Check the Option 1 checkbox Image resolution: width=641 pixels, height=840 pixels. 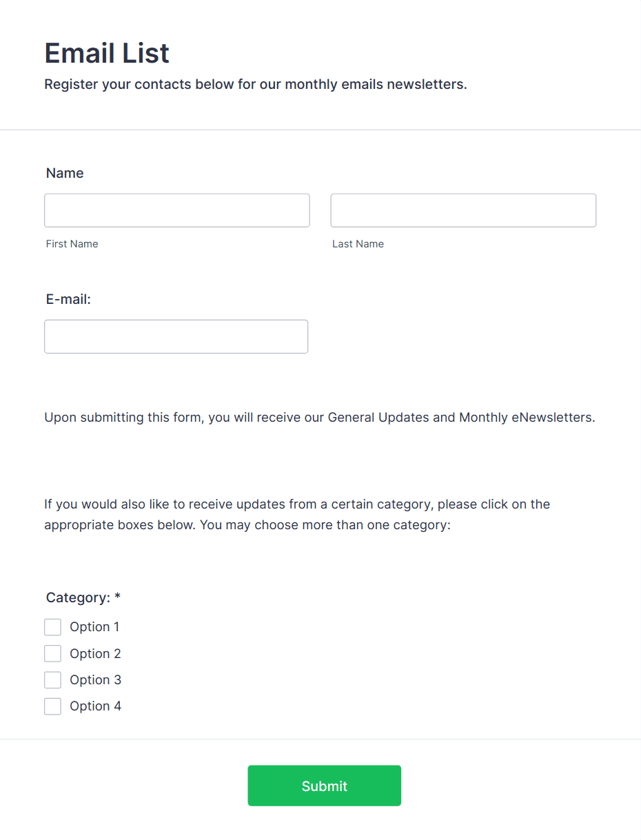[x=53, y=627]
